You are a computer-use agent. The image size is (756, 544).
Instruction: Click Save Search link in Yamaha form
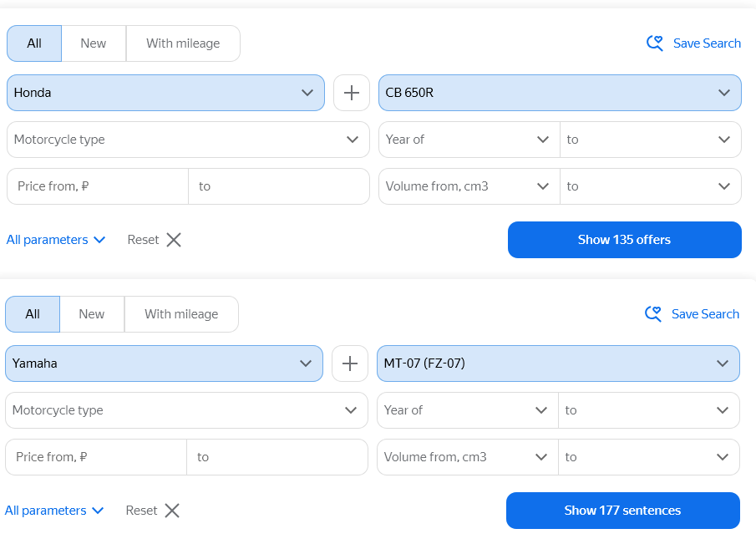click(705, 314)
